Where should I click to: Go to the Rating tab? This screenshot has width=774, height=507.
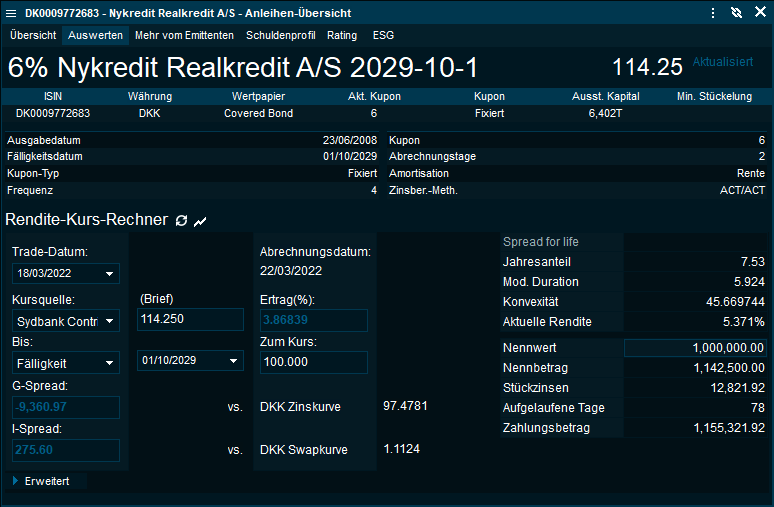[x=342, y=35]
